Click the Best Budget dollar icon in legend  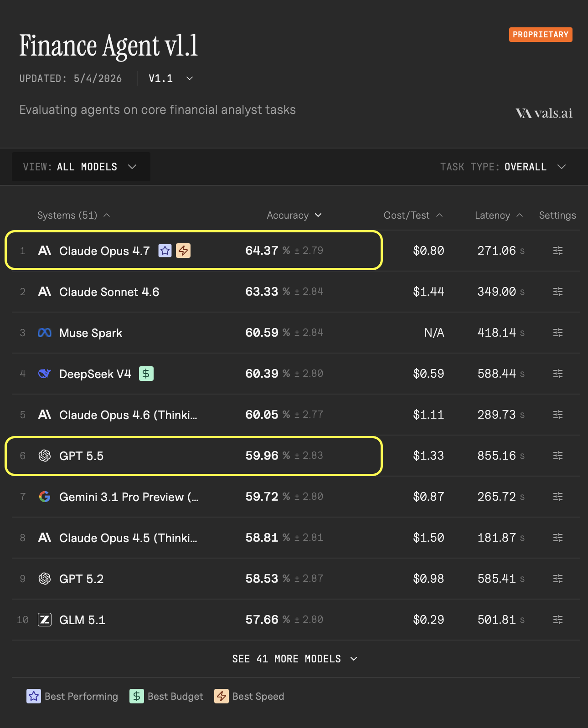coord(137,696)
